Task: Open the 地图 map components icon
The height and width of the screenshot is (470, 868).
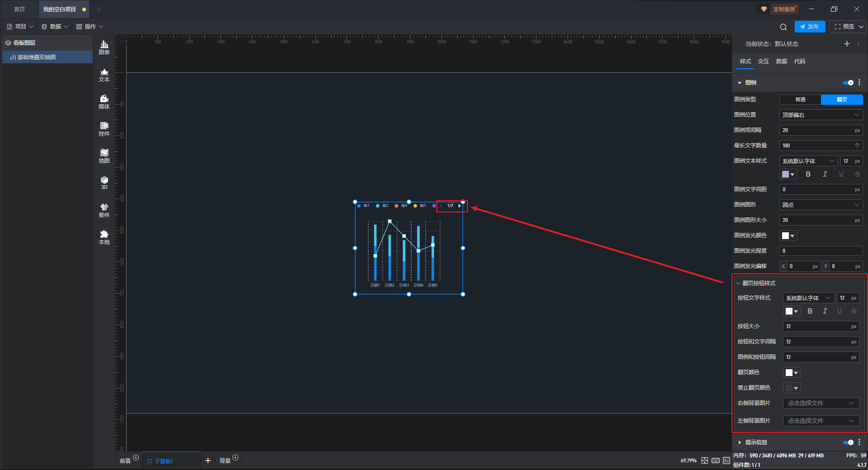Action: point(104,156)
